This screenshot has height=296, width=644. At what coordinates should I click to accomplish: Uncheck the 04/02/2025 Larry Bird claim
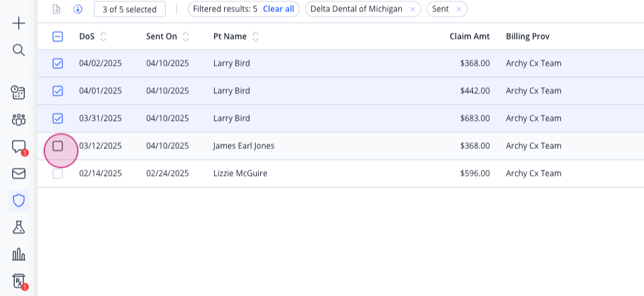[x=58, y=63]
